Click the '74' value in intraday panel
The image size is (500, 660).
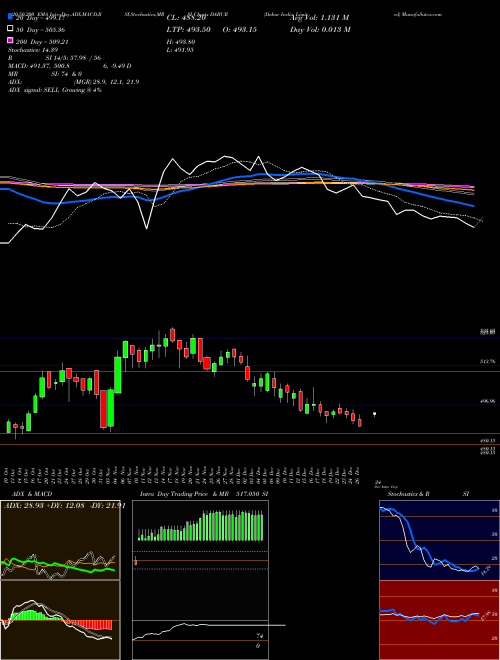coord(259,636)
